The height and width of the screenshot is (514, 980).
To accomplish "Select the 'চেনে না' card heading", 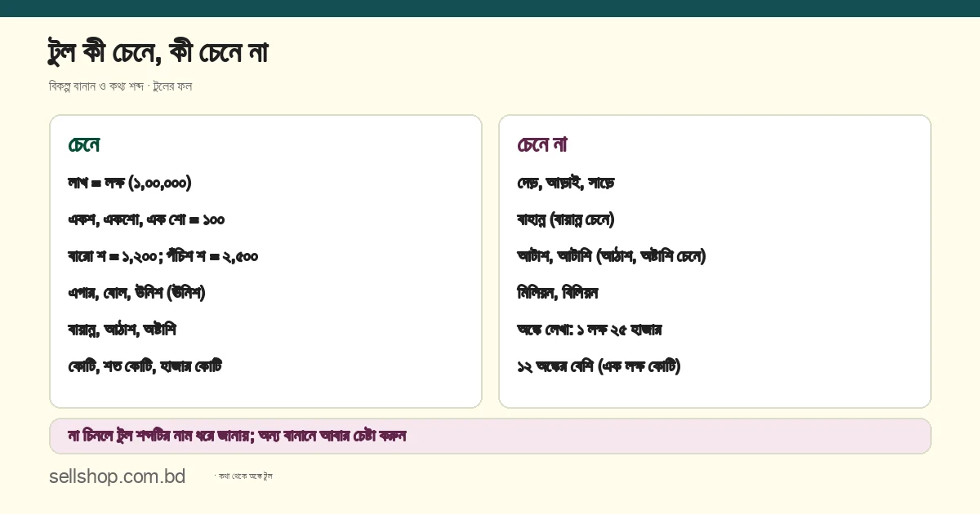I will coord(541,145).
